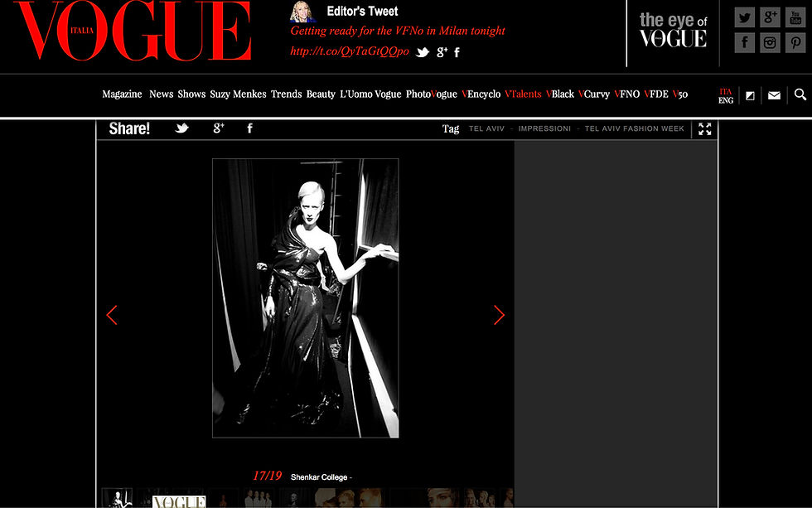Image resolution: width=812 pixels, height=508 pixels.
Task: Click the Shenkar College caption
Action: (x=321, y=477)
